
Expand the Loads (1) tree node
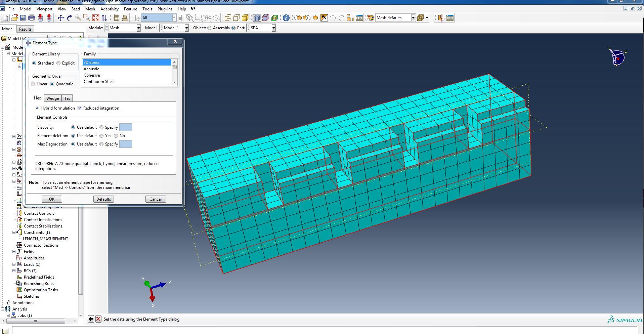pyautogui.click(x=14, y=264)
